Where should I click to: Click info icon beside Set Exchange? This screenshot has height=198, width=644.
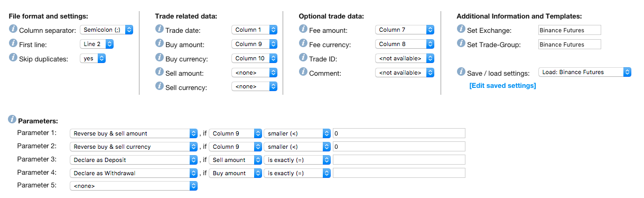tap(461, 30)
